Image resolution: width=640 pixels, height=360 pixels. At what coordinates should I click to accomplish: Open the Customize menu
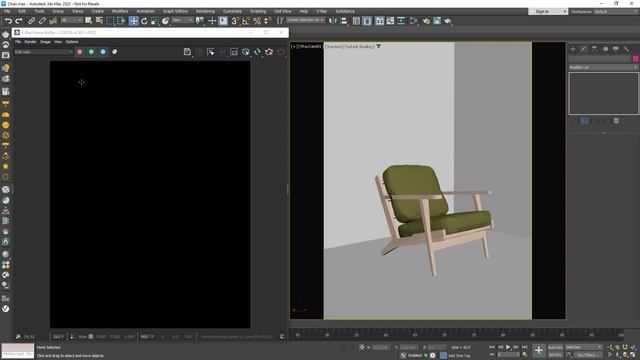[232, 11]
